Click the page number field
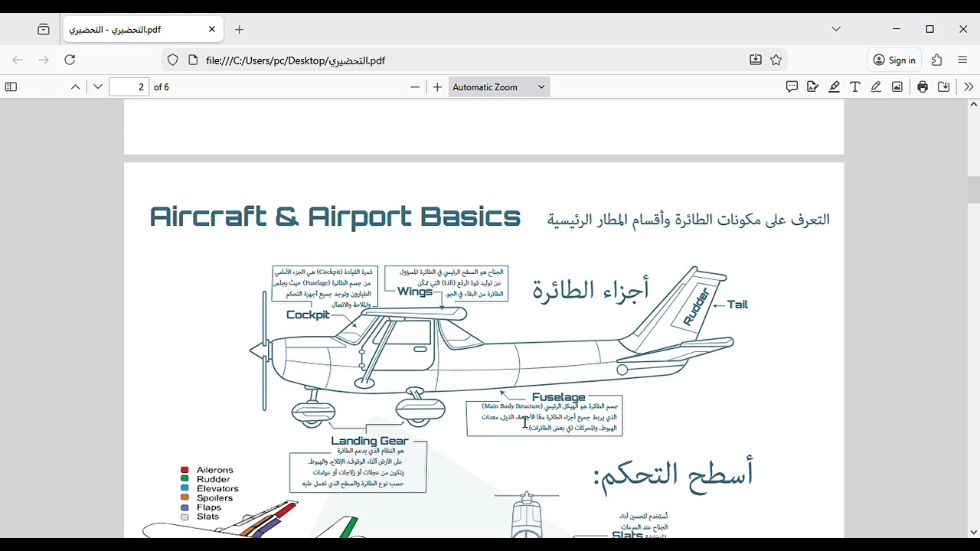The width and height of the screenshot is (980, 551). [x=129, y=87]
